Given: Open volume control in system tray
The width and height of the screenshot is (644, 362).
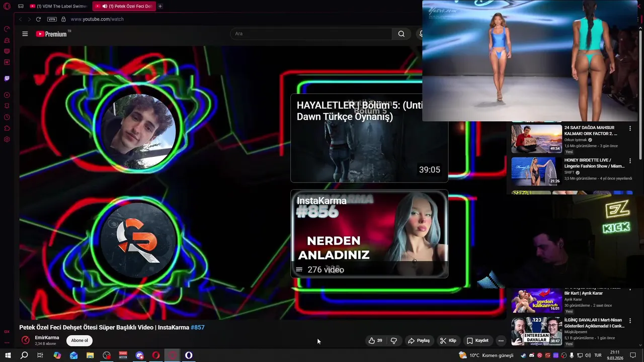Looking at the screenshot, I should pyautogui.click(x=588, y=355).
